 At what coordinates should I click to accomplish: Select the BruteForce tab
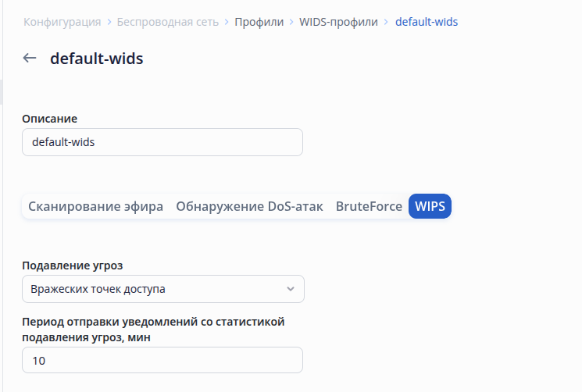pos(369,207)
